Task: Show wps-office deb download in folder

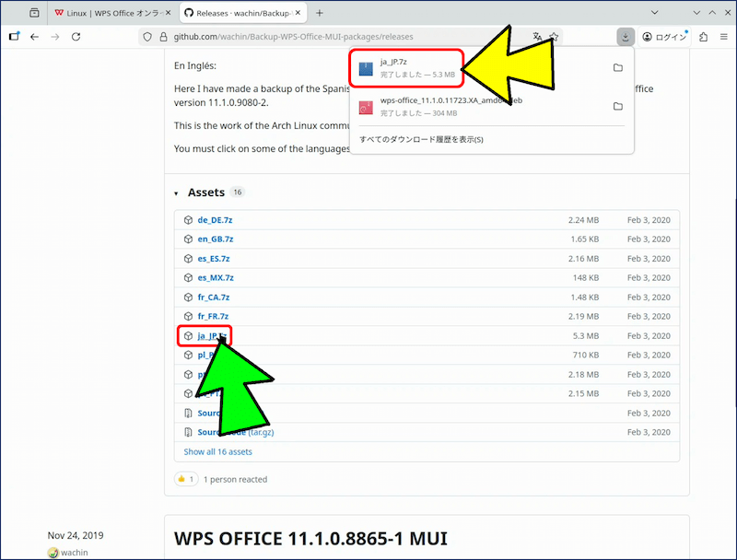Action: click(617, 107)
